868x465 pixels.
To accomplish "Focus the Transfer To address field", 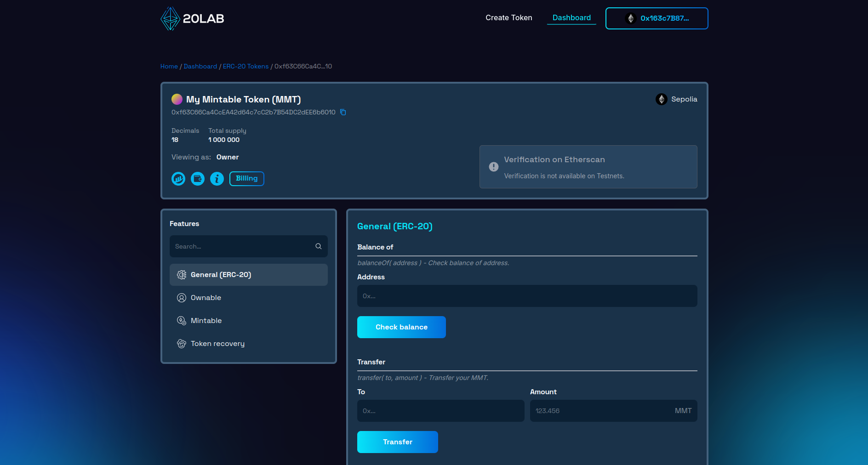I will pos(441,411).
